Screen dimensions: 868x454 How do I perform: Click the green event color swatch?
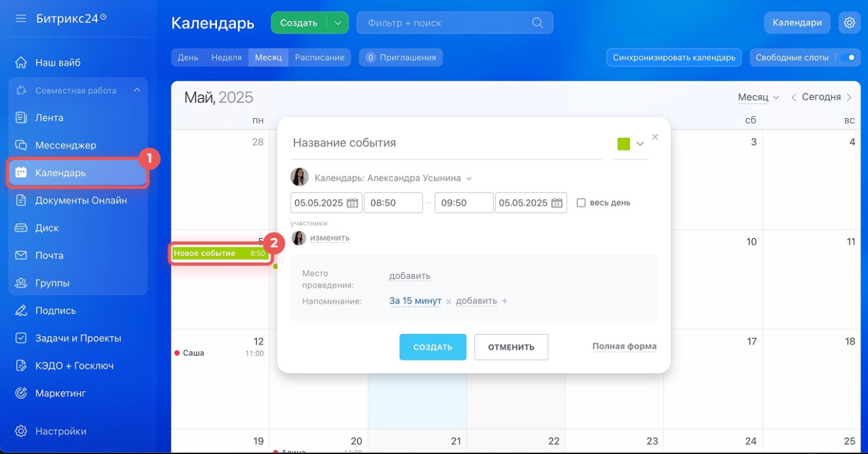623,144
